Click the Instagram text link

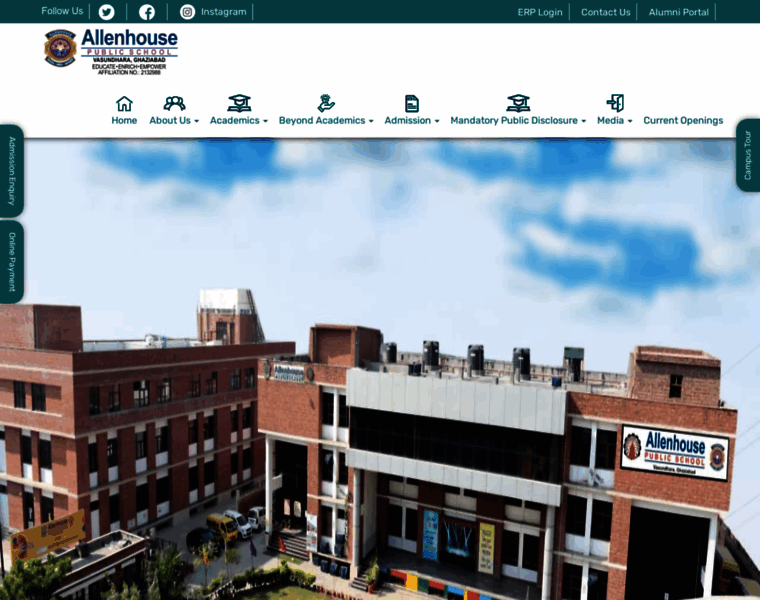[223, 12]
